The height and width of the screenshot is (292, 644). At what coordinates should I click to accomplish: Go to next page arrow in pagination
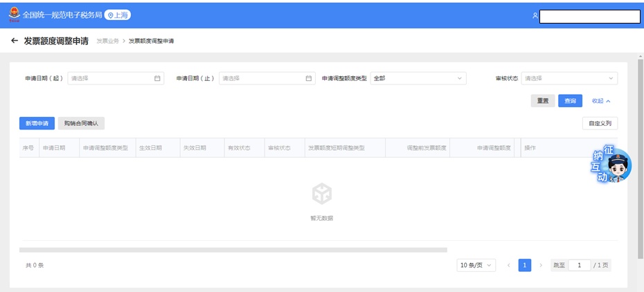[541, 265]
